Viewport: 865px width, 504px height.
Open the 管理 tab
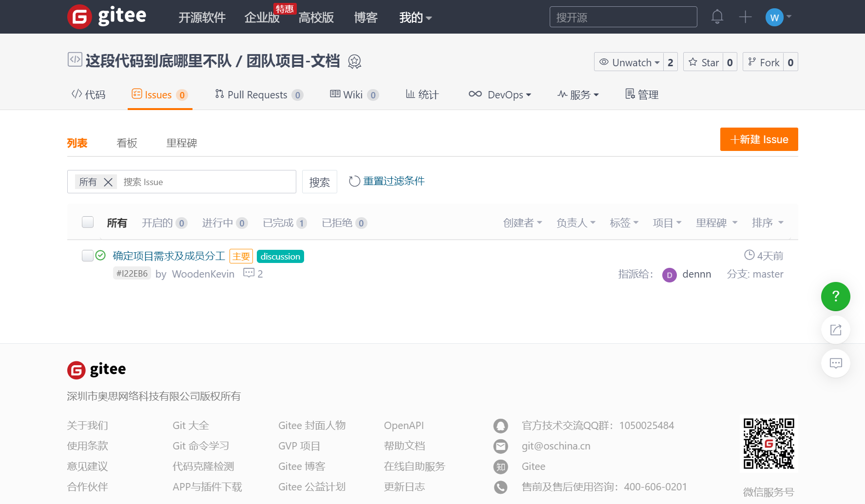(x=642, y=94)
